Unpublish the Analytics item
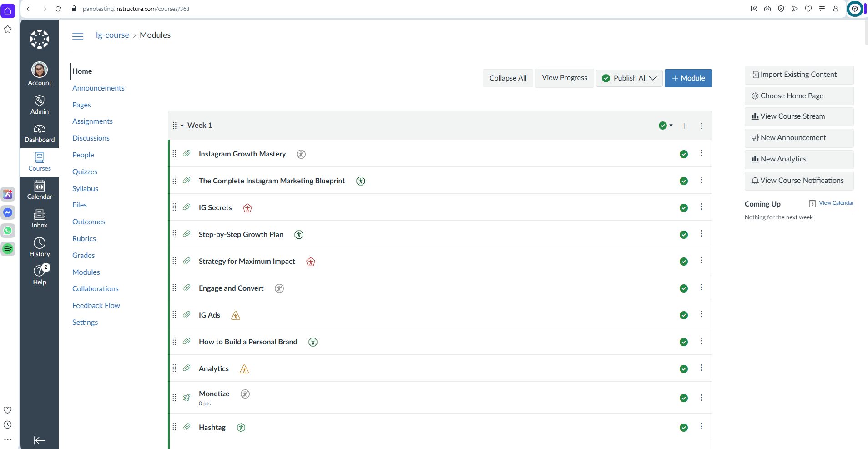This screenshot has height=449, width=868. click(x=684, y=369)
